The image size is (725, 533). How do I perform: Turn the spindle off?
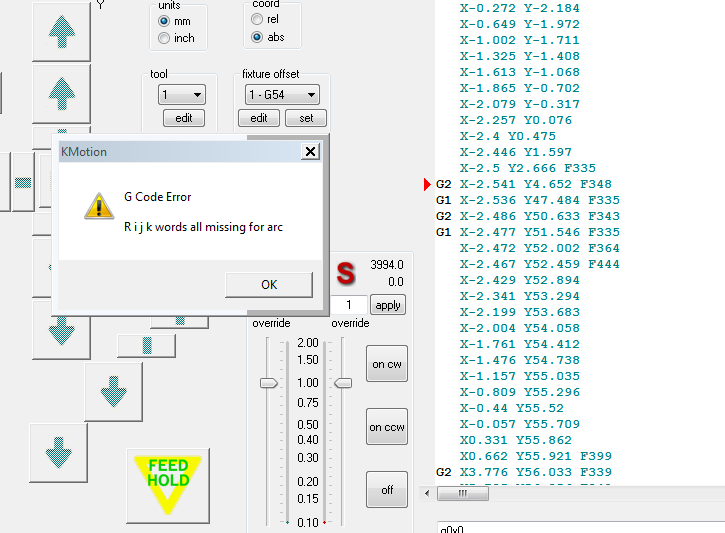(x=387, y=490)
